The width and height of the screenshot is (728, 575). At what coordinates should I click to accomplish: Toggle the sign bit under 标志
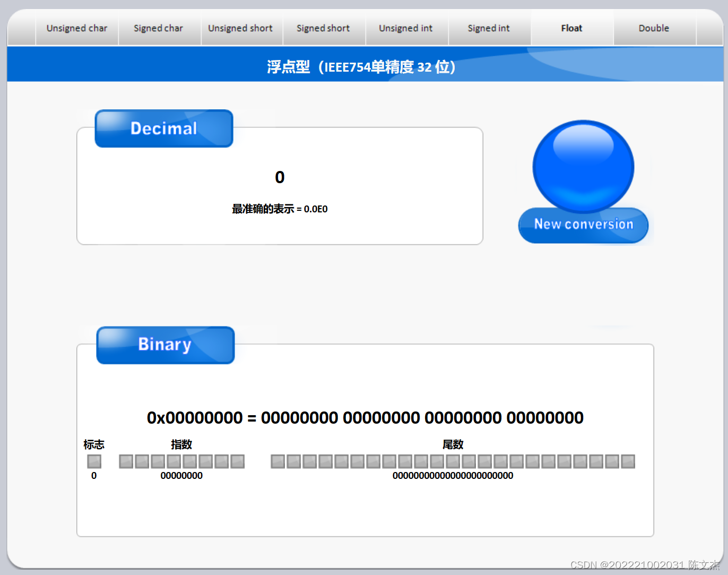pyautogui.click(x=94, y=461)
